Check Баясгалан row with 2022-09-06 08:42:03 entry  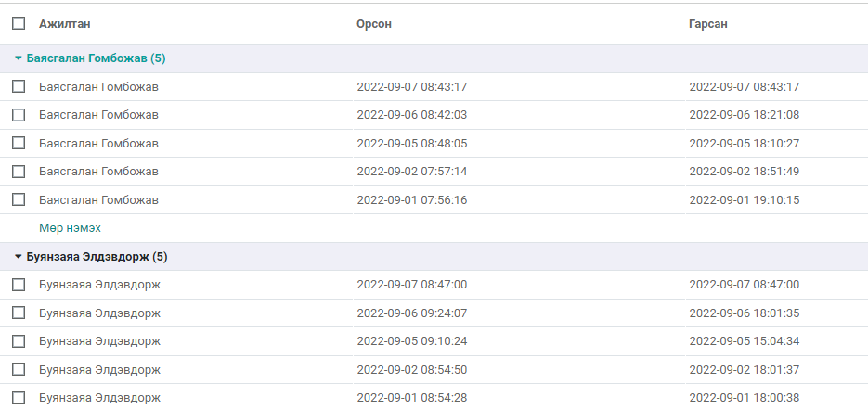[x=19, y=114]
